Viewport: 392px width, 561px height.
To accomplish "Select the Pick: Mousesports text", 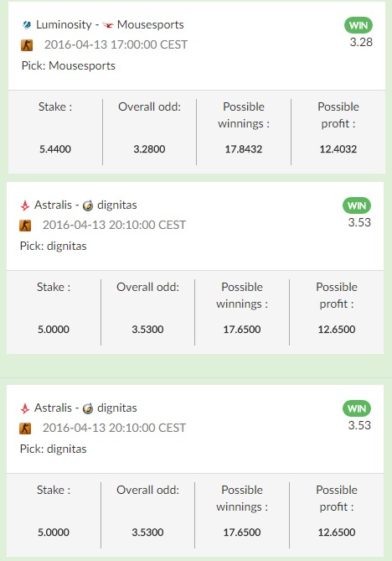I will (69, 66).
